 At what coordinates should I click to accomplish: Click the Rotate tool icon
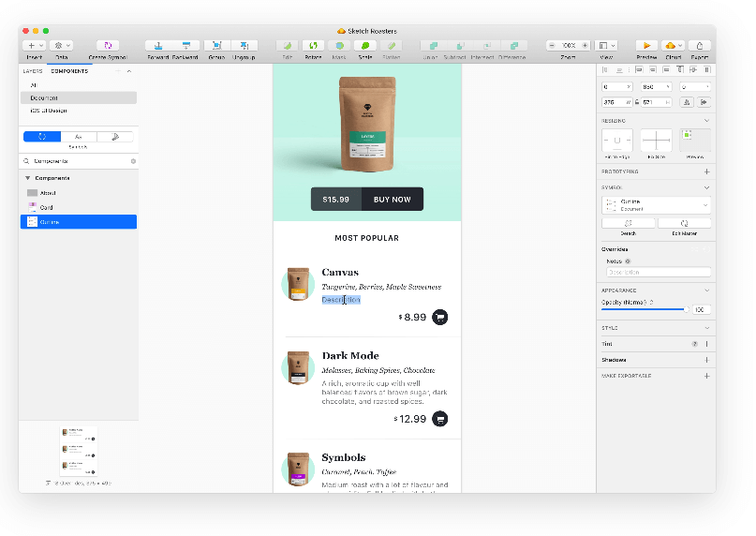314,45
